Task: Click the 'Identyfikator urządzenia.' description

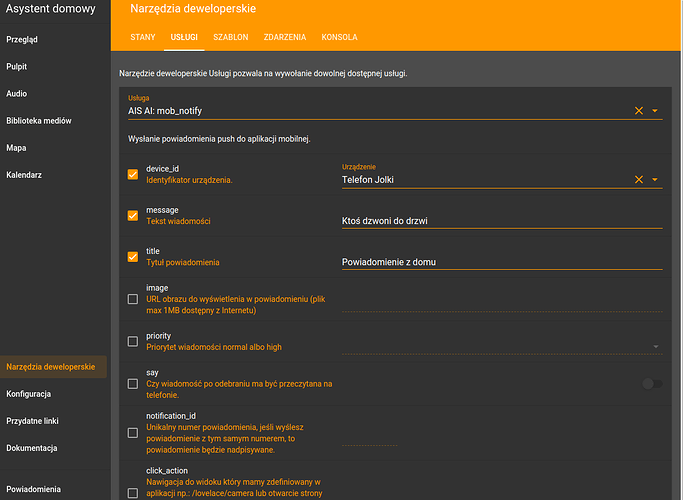Action: [189, 180]
